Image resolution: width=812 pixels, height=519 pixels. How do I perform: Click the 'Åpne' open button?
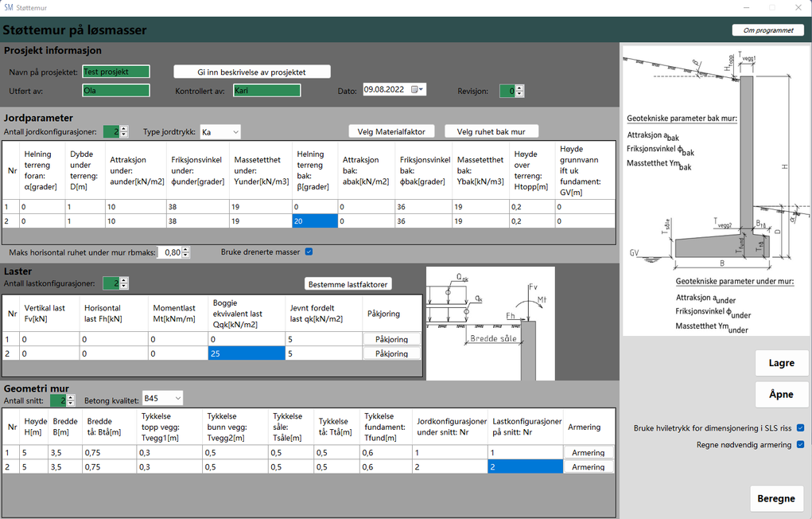coord(782,395)
